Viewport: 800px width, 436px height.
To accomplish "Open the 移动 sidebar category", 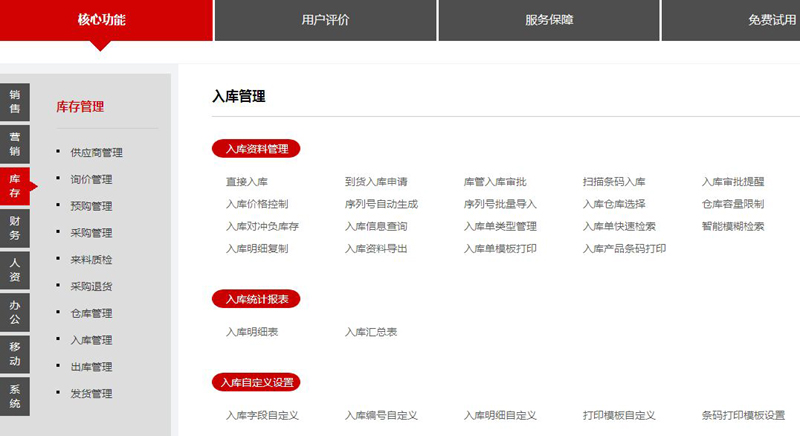I will click(15, 355).
